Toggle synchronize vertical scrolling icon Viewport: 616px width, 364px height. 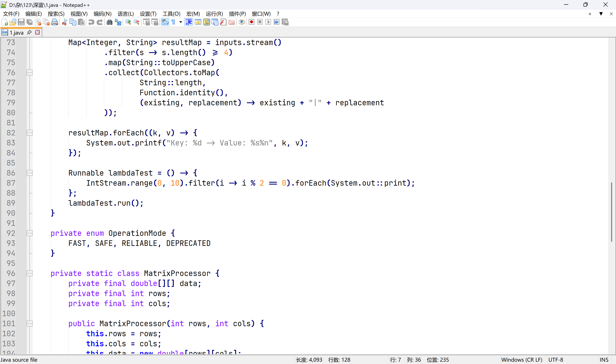click(x=146, y=22)
